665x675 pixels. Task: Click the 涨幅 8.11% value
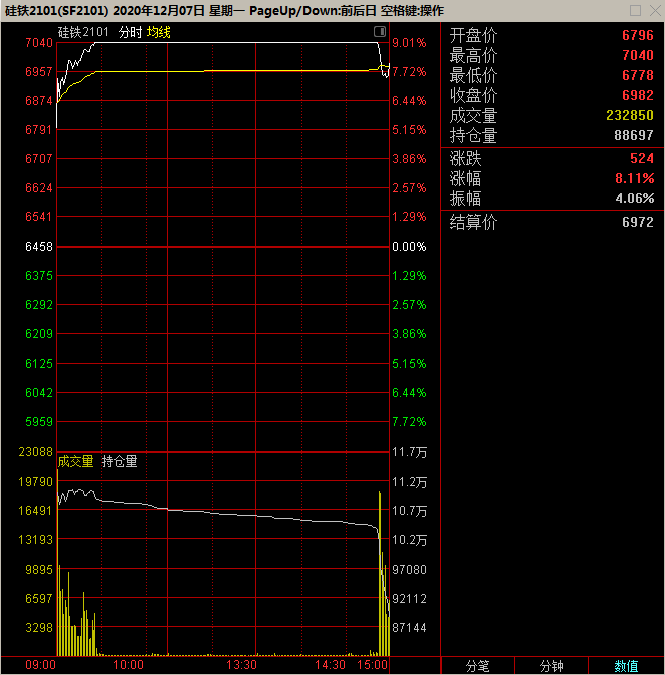(635, 179)
